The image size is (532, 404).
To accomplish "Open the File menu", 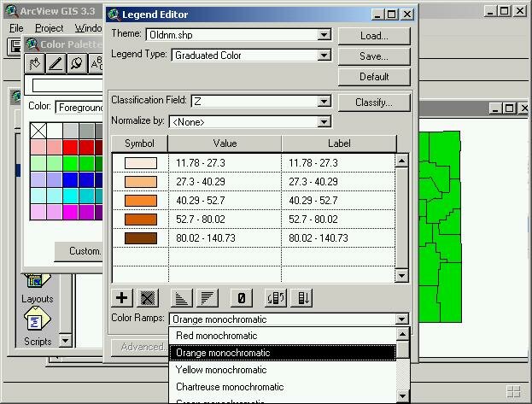I will pos(16,28).
